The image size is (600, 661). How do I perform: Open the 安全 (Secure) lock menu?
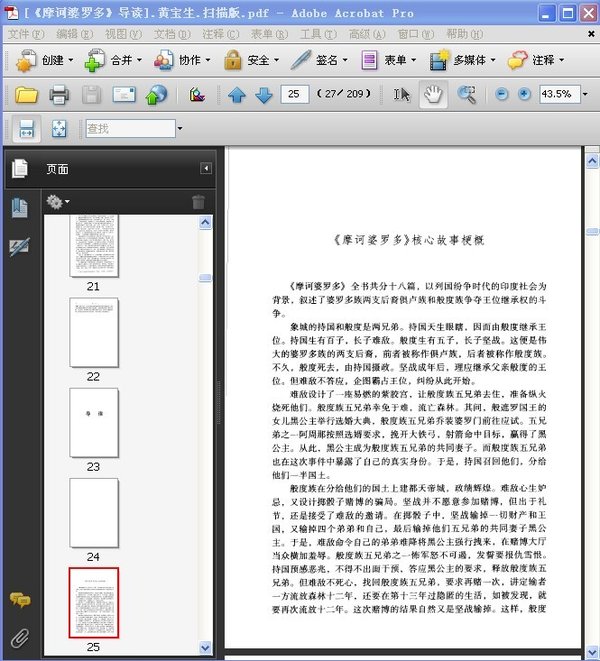tap(250, 61)
